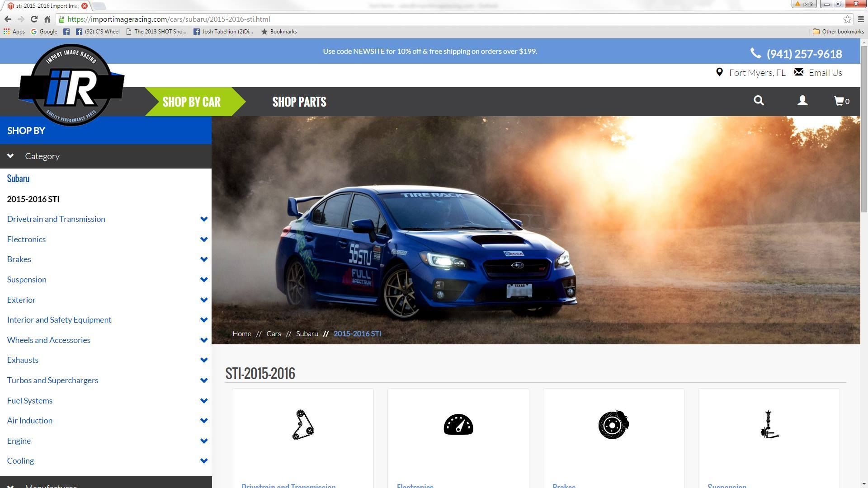868x488 pixels.
Task: Click Cars breadcrumb link
Action: 274,333
